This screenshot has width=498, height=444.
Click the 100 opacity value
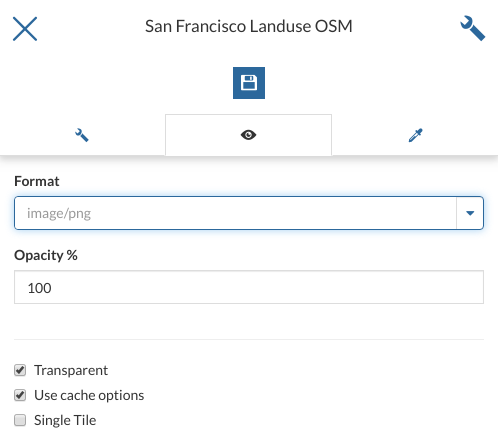[39, 288]
